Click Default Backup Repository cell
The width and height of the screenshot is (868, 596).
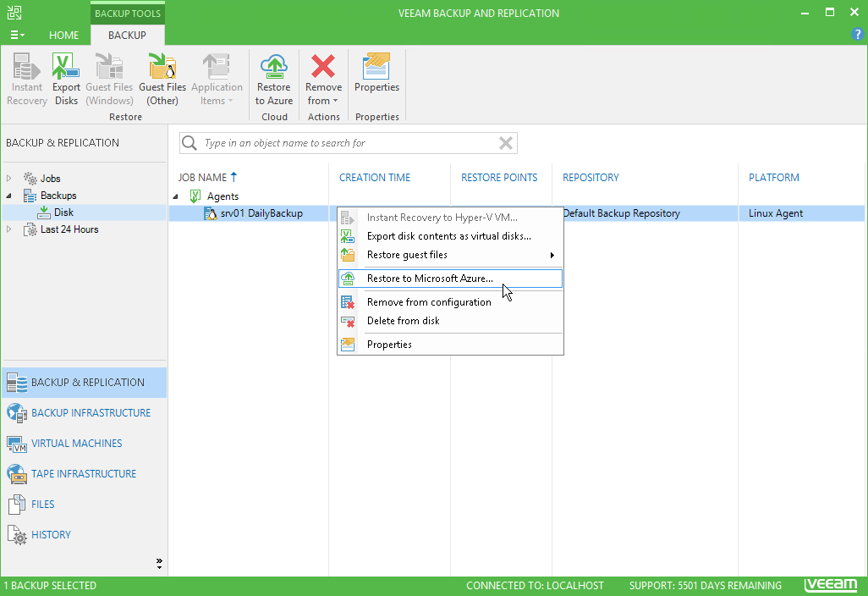coord(621,213)
